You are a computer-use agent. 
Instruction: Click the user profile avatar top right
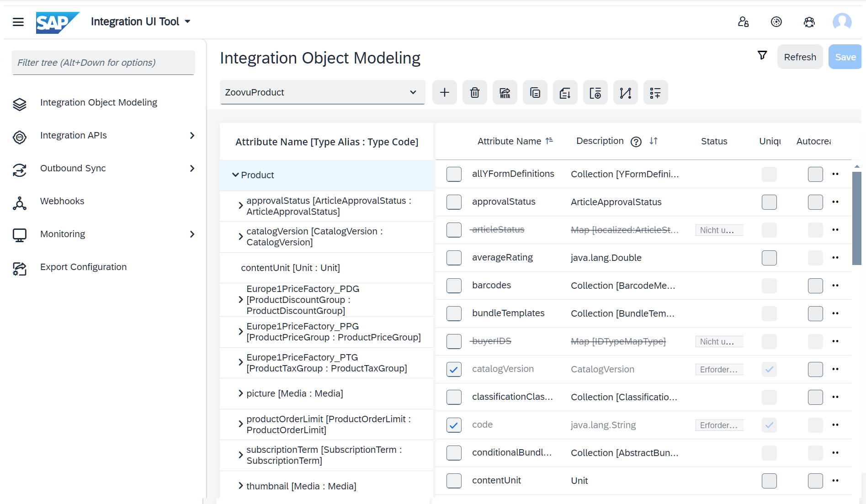click(842, 21)
